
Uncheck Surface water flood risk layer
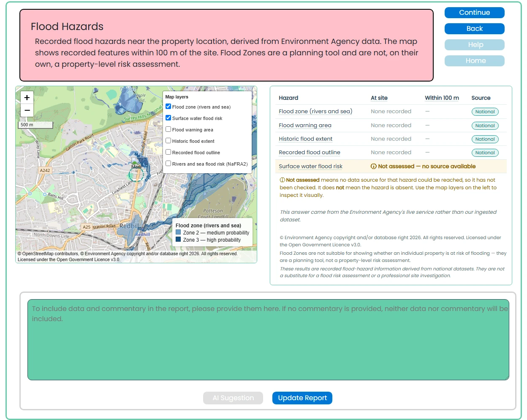coord(168,118)
